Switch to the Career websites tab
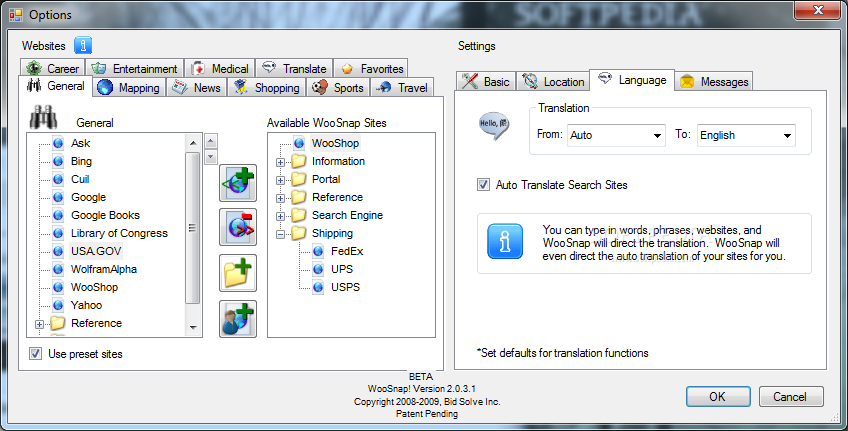This screenshot has width=848, height=431. [53, 68]
